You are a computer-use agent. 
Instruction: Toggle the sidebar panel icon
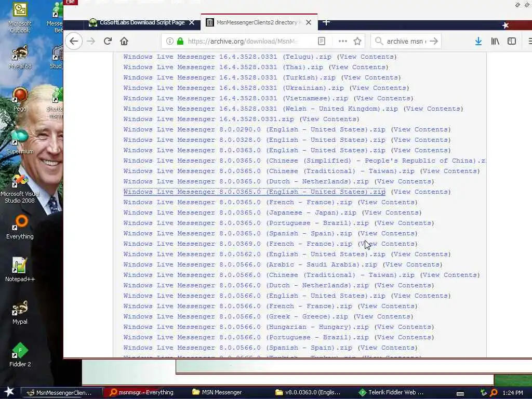(x=512, y=42)
